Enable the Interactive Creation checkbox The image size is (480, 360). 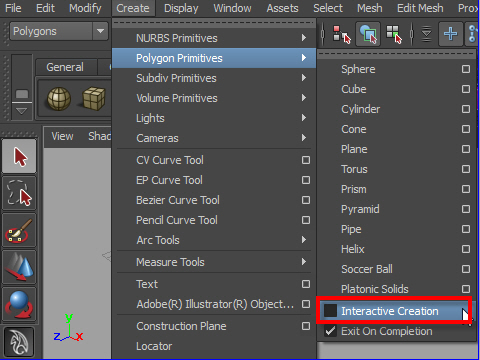pos(330,311)
